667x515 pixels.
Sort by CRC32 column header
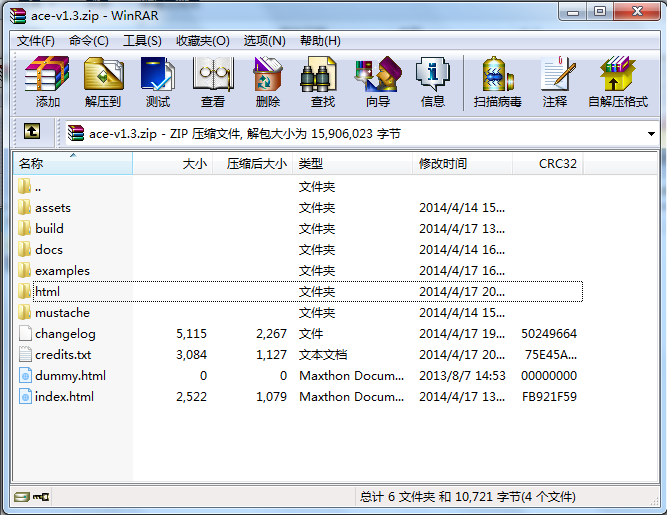pyautogui.click(x=547, y=163)
